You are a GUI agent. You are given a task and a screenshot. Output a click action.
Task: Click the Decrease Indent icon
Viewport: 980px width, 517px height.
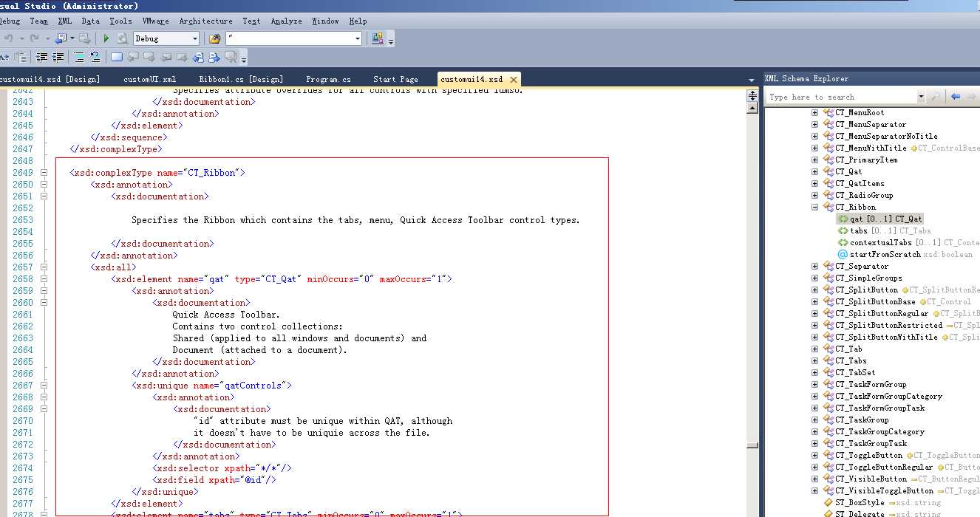(41, 57)
